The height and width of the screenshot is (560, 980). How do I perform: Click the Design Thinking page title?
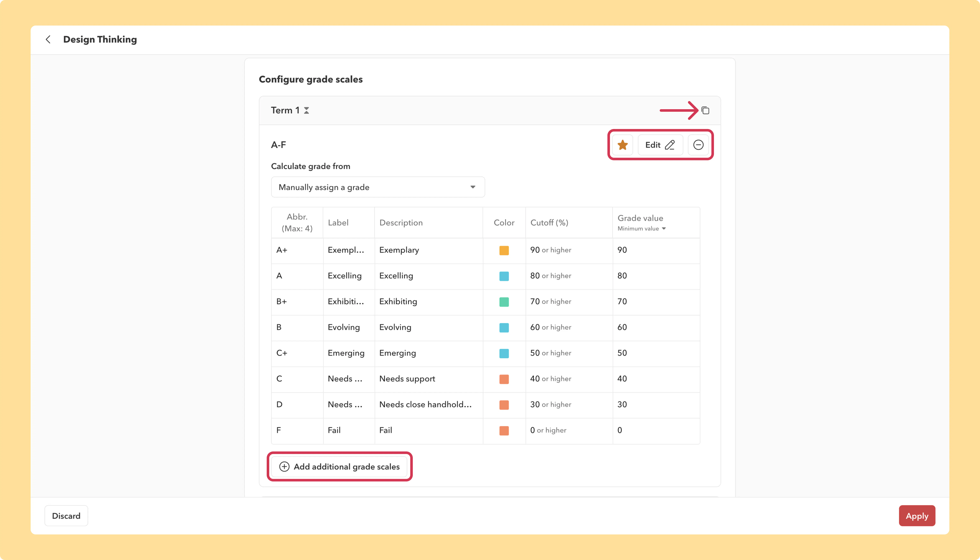coord(100,39)
